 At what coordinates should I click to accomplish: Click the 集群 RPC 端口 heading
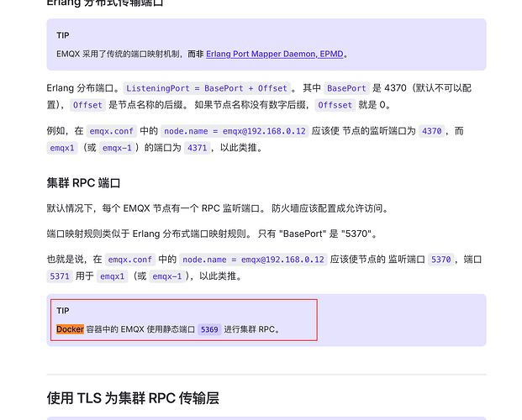pos(83,183)
